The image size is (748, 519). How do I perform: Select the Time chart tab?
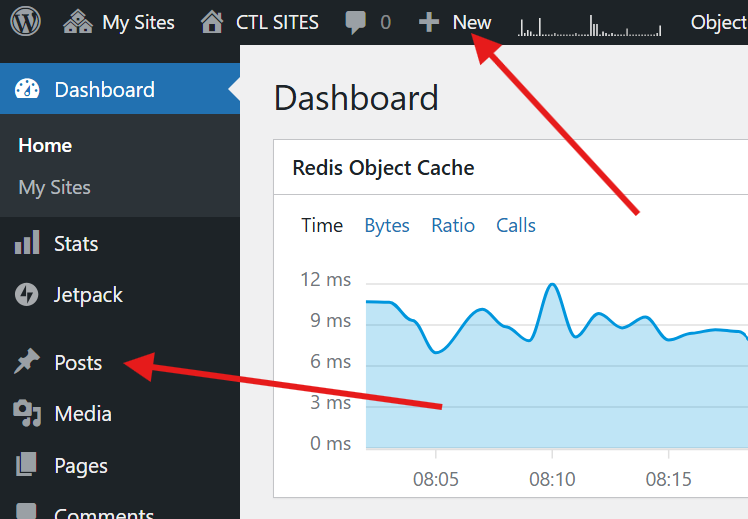(322, 225)
